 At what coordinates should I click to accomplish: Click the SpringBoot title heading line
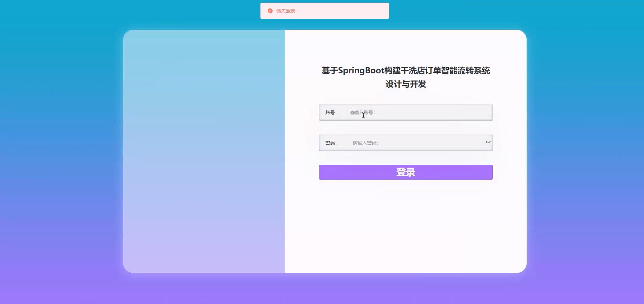406,71
